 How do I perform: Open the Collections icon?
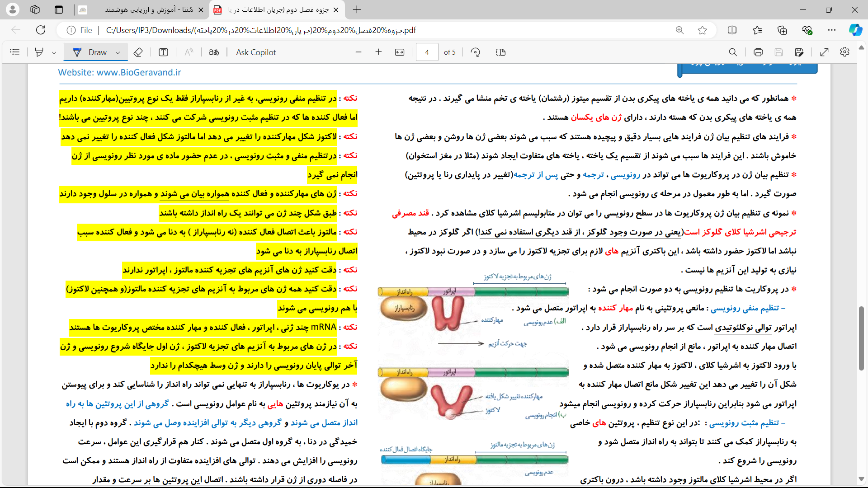[x=782, y=30]
